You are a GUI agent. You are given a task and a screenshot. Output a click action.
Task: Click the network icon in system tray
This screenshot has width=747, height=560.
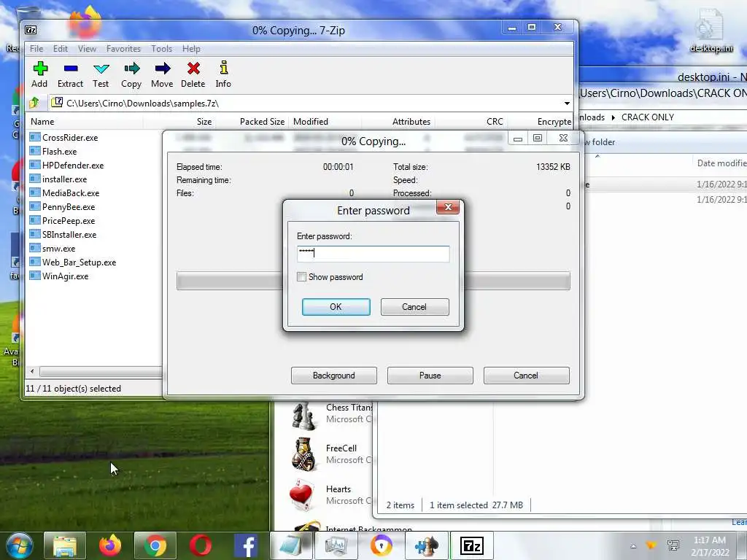[673, 545]
